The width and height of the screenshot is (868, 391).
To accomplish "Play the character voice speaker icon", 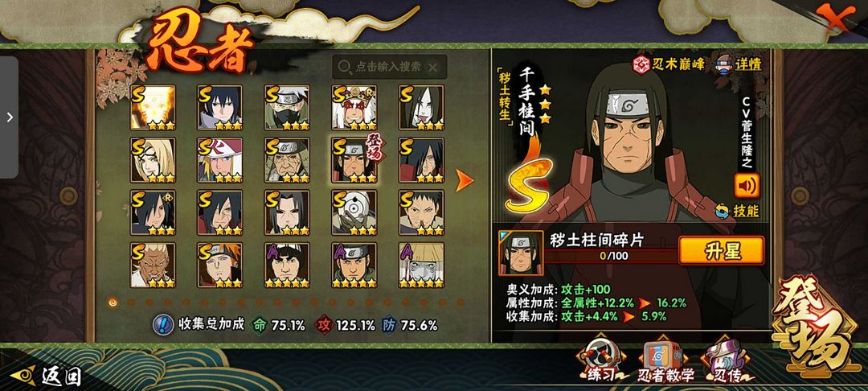I will coord(747,186).
